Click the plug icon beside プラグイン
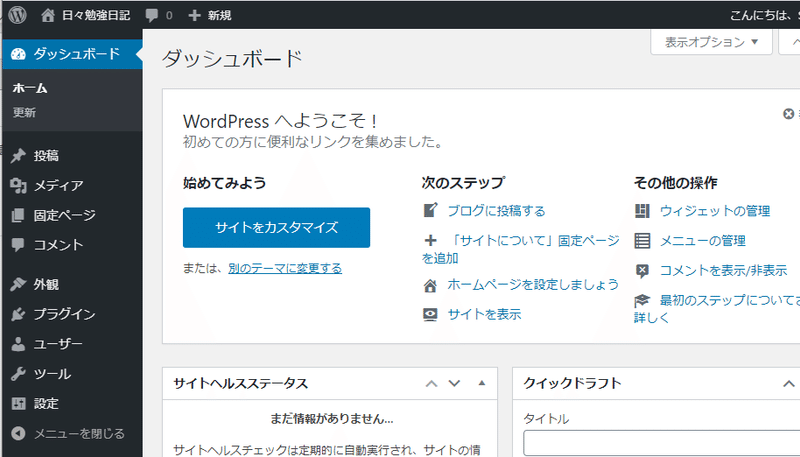Image resolution: width=800 pixels, height=457 pixels. [x=18, y=314]
